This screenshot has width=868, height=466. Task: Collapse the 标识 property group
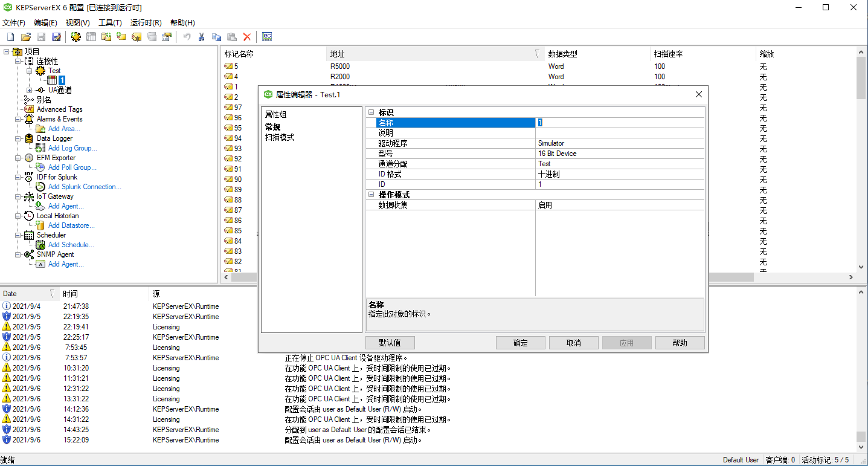click(x=371, y=112)
